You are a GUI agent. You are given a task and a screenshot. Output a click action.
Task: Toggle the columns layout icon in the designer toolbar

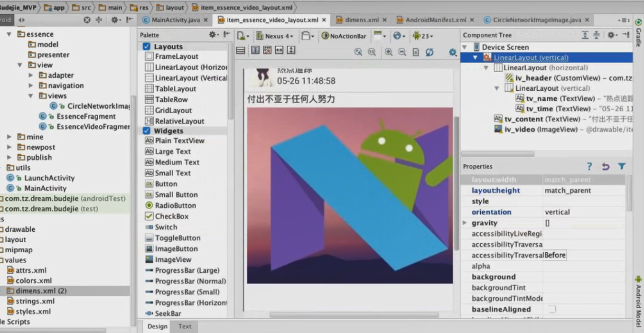[x=255, y=50]
